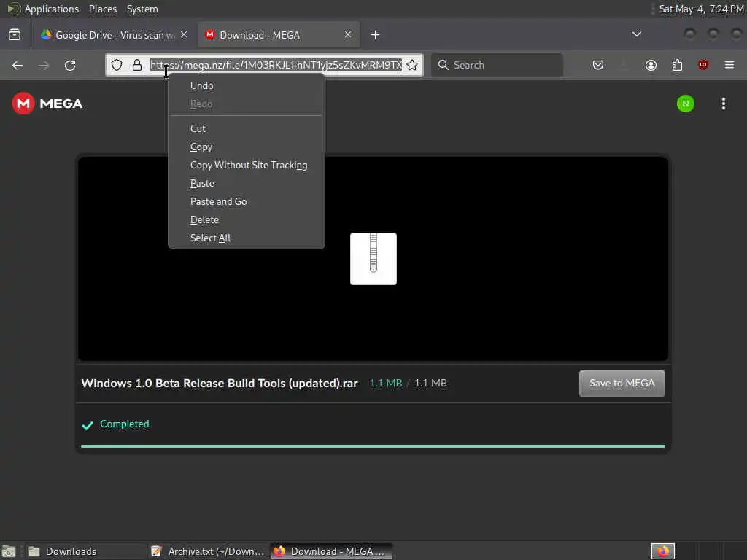The height and width of the screenshot is (560, 747).
Task: Choose Cut in the context menu
Action: tap(247, 128)
